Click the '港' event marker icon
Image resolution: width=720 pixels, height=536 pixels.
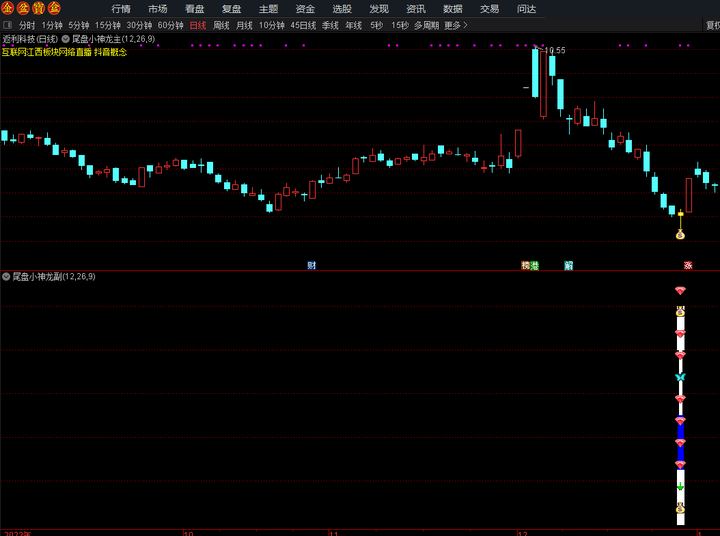535,265
